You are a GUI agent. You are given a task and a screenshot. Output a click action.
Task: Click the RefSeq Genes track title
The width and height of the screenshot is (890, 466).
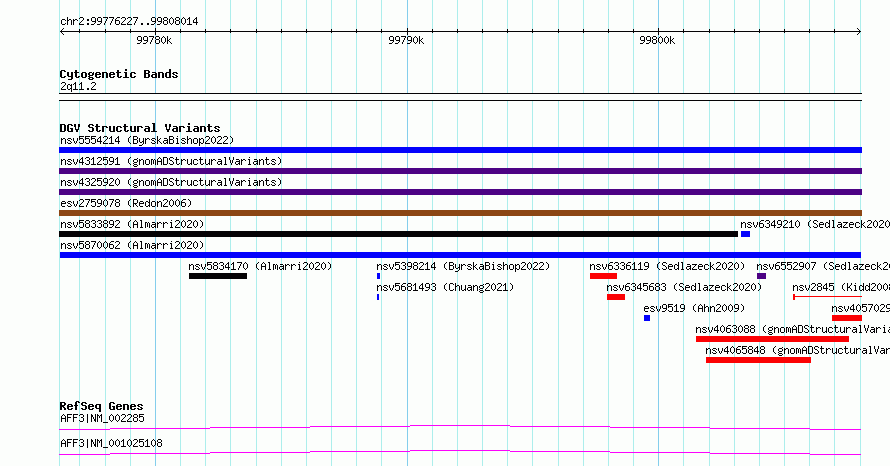pos(101,406)
